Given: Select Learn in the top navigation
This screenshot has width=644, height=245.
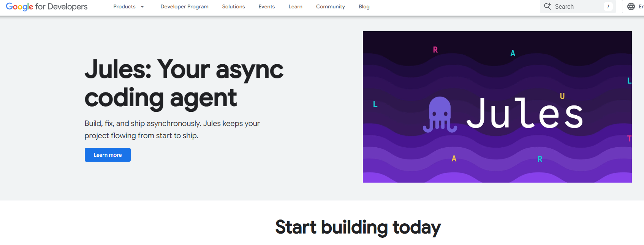Looking at the screenshot, I should coord(295,7).
